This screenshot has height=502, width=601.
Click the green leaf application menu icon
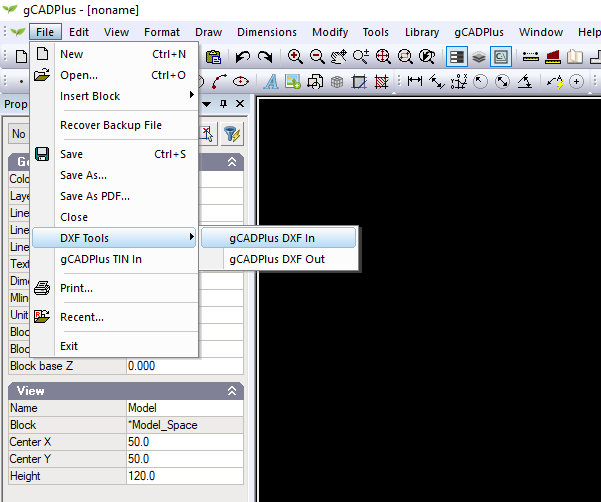click(x=18, y=32)
